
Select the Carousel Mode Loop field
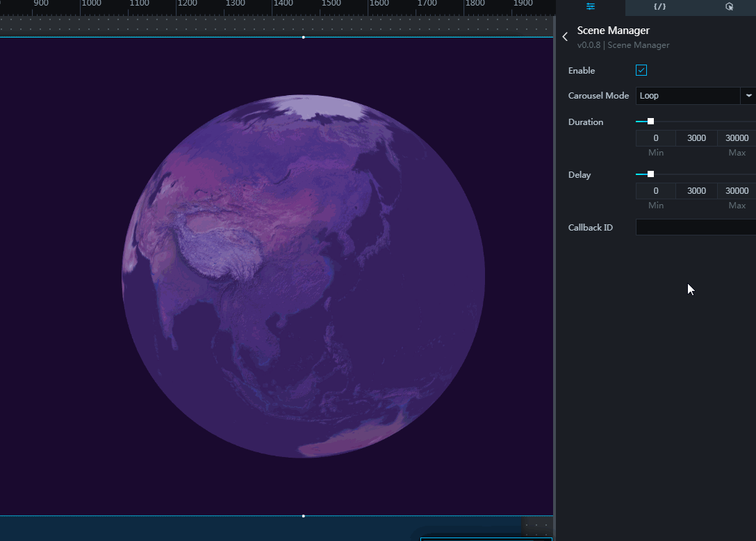(688, 95)
